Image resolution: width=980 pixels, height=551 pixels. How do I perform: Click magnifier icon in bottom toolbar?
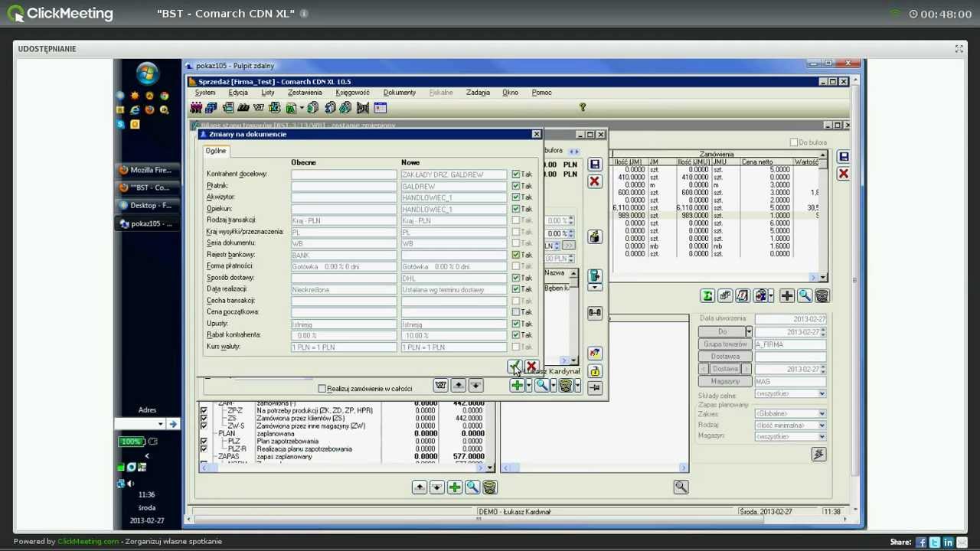472,487
